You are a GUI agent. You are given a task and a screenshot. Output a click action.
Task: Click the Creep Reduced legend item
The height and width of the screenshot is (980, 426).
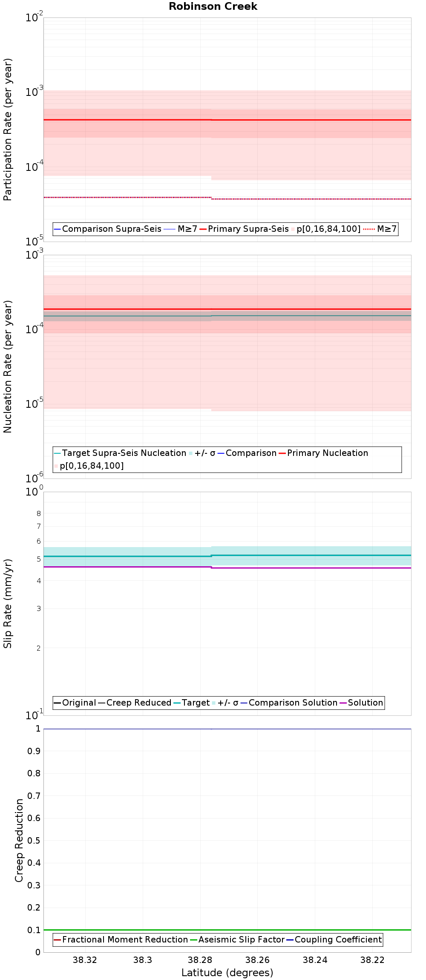coord(135,703)
